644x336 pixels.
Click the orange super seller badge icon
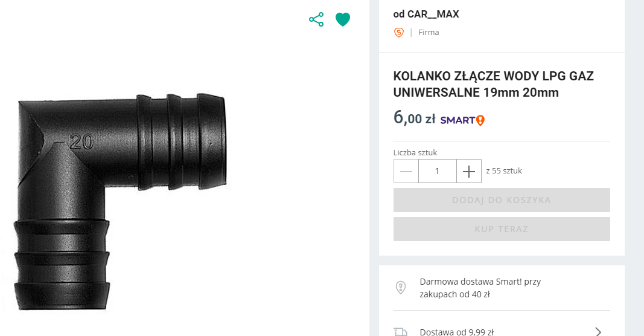(x=399, y=33)
